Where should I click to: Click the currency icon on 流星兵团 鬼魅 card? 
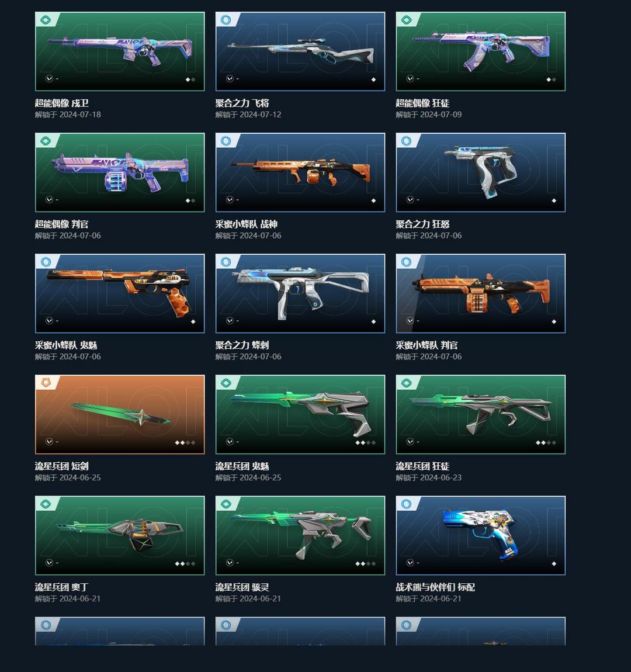[x=230, y=442]
